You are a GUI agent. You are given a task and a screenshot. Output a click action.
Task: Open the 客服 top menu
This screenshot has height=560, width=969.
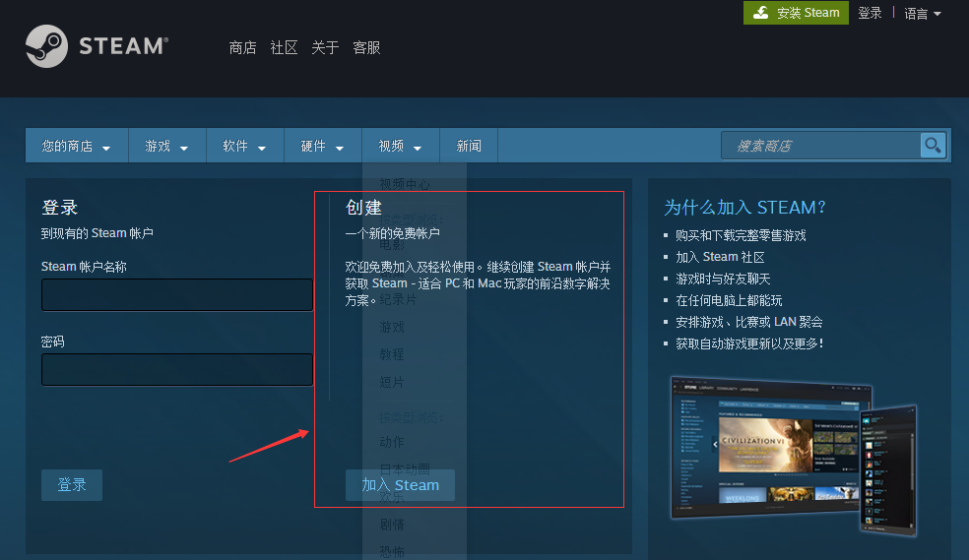[366, 47]
